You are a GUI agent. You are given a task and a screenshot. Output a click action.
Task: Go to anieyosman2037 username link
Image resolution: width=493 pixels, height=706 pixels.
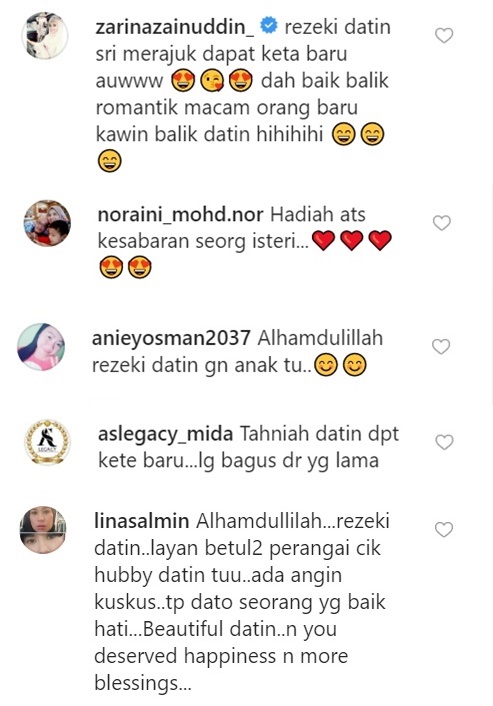click(171, 339)
